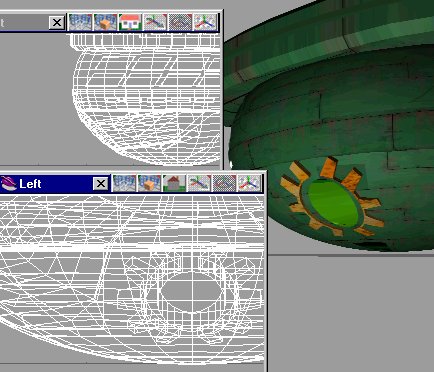The image size is (434, 372).
Task: Open the system menu from the Left window's purple icon
Action: pyautogui.click(x=9, y=183)
